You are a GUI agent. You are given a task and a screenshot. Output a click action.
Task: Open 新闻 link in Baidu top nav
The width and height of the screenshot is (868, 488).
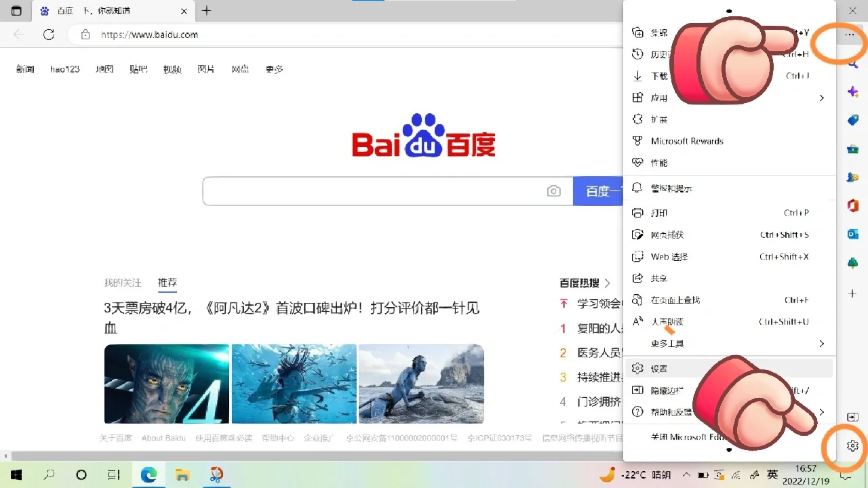(x=25, y=69)
